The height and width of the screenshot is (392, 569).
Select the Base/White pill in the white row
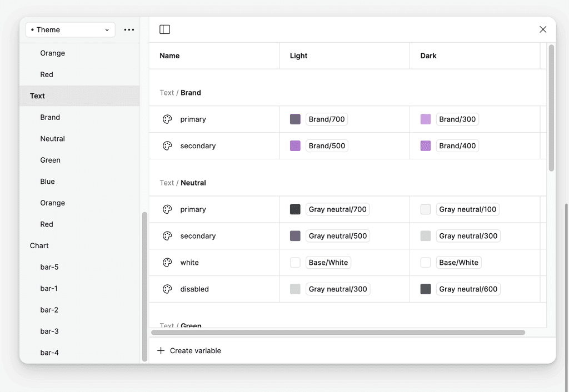click(328, 262)
